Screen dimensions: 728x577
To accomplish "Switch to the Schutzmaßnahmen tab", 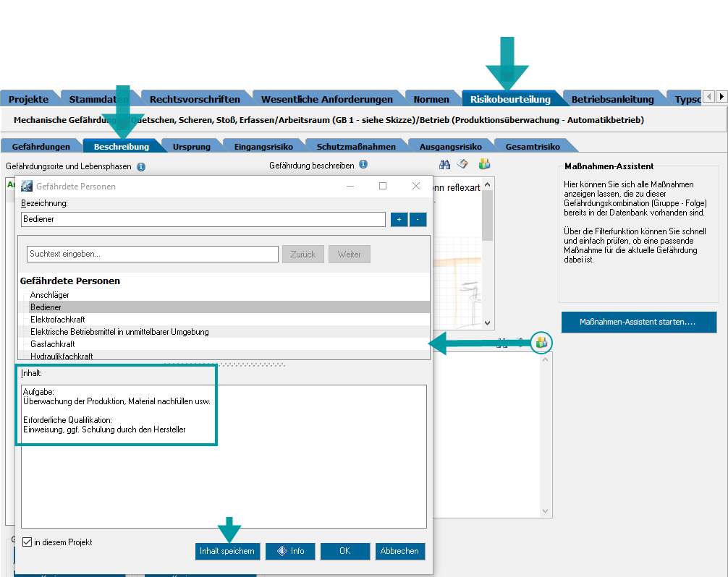I will coord(356,147).
